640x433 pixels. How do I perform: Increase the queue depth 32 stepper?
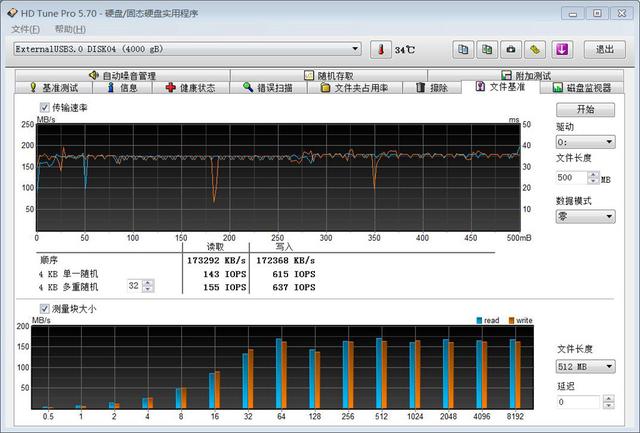click(x=148, y=282)
